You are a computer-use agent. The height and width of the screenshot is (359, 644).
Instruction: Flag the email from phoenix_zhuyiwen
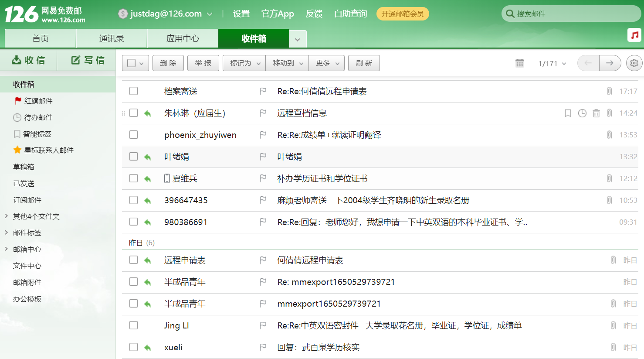point(263,135)
